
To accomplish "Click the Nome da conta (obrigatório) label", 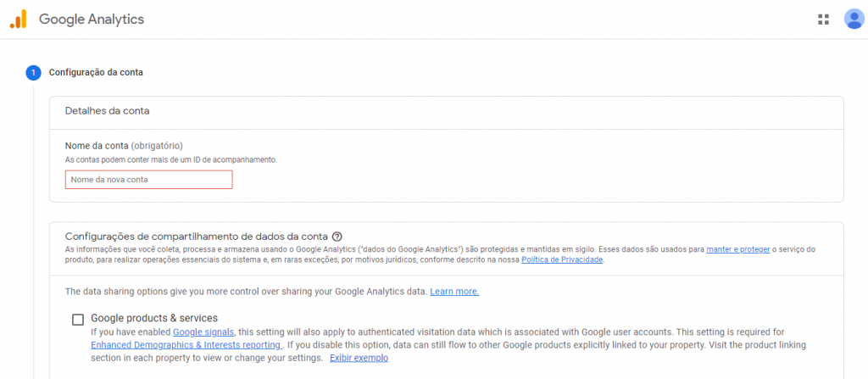I will point(124,146).
